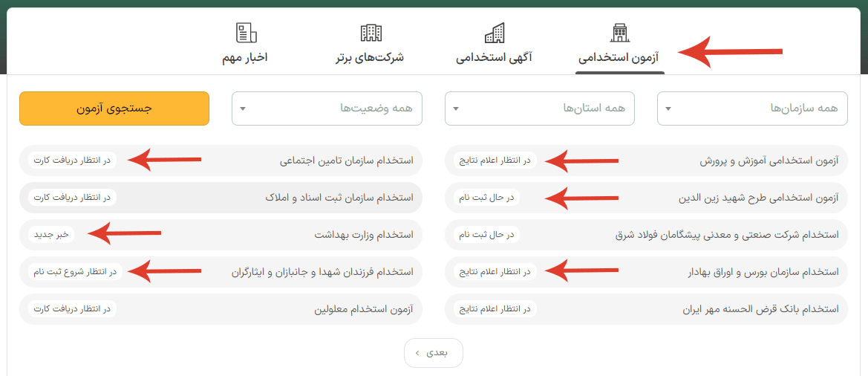The width and height of the screenshot is (868, 376).
Task: Open استخدام شرکت صنعتی و معدنی پیشگامان فولاد شرق
Action: coord(727,235)
